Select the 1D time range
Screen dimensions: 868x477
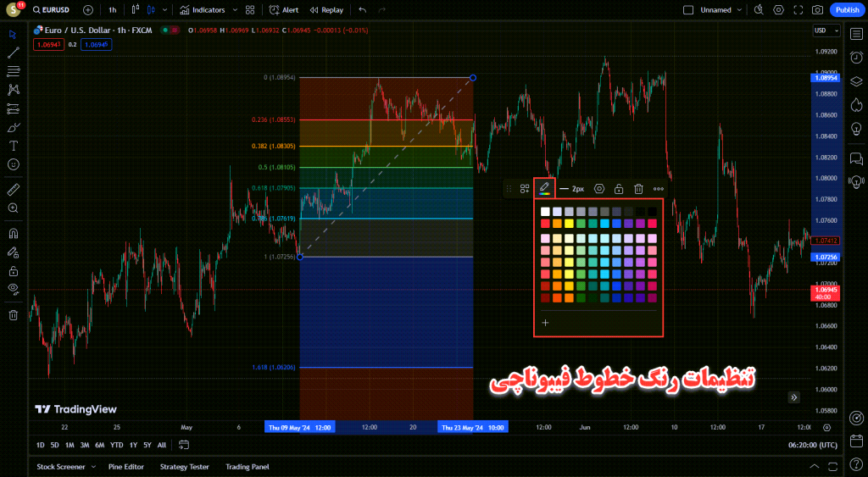[40, 445]
